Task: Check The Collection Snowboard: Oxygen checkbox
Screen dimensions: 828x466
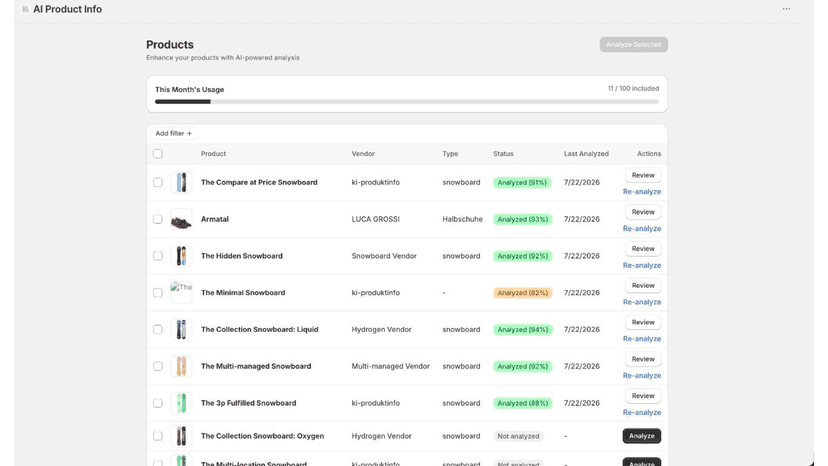Action: 158,436
